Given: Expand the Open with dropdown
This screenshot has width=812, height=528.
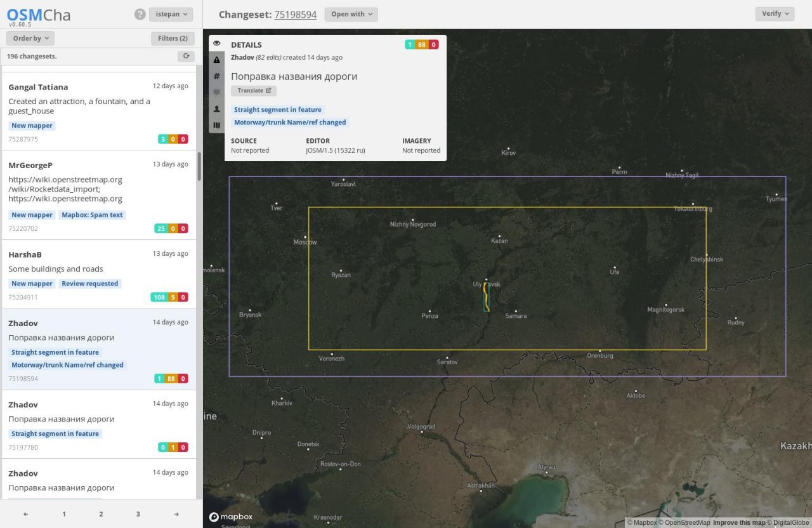Looking at the screenshot, I should [351, 14].
